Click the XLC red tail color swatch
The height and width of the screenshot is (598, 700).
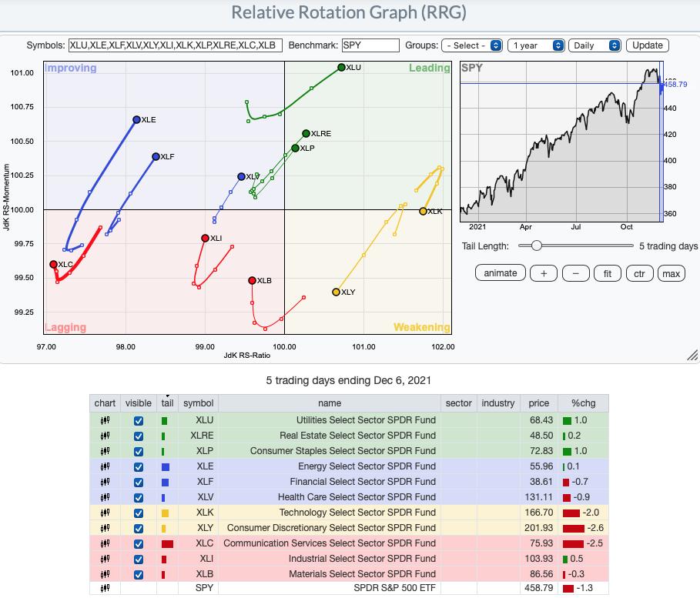coord(167,544)
